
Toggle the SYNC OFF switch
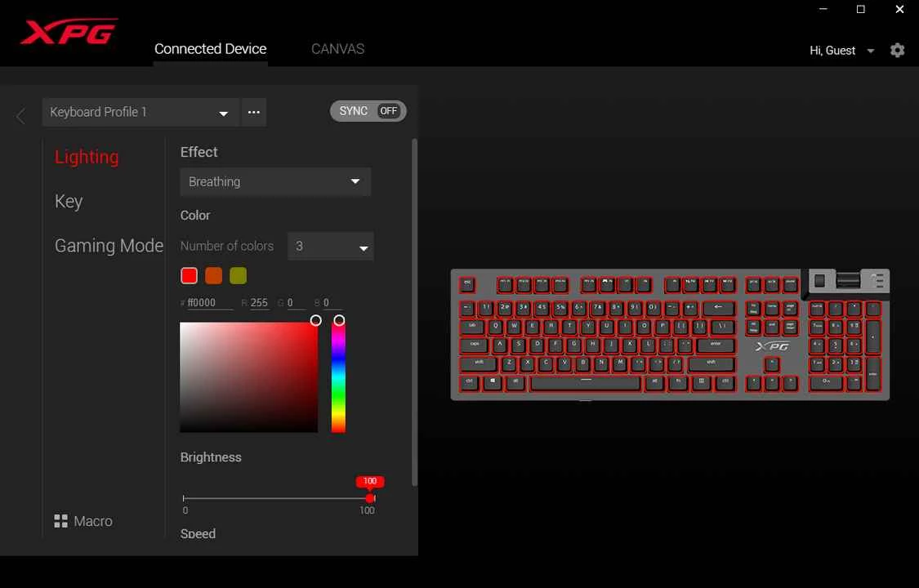[368, 111]
